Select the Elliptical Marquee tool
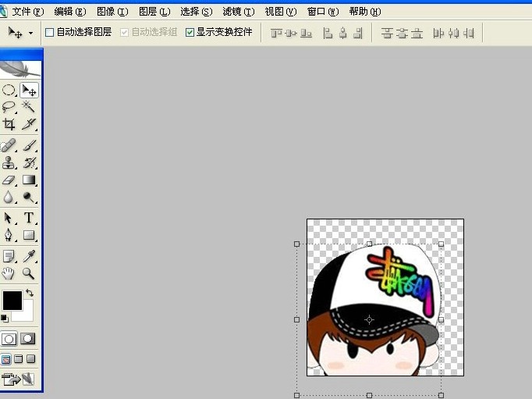This screenshot has width=532, height=399. point(9,91)
